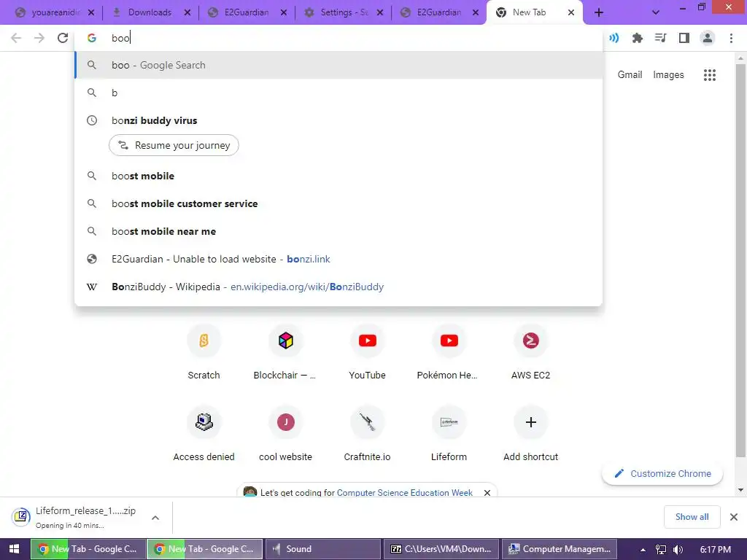747x560 pixels.
Task: Open the cool website shortcut
Action: pyautogui.click(x=285, y=434)
